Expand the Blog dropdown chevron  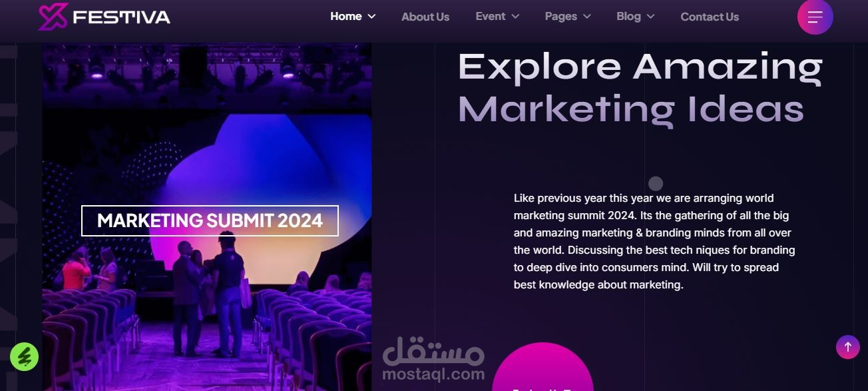(650, 17)
